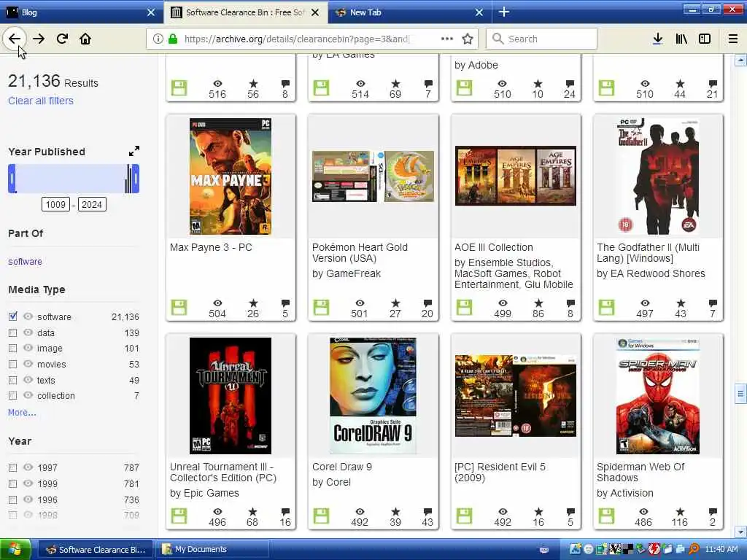The width and height of the screenshot is (747, 560).
Task: Show only movies with its eye icon
Action: click(28, 365)
